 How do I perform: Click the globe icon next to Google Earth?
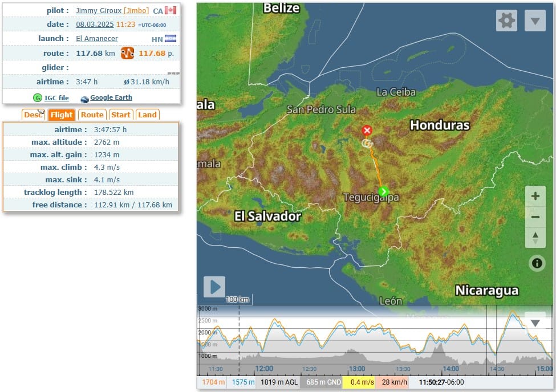(x=84, y=97)
